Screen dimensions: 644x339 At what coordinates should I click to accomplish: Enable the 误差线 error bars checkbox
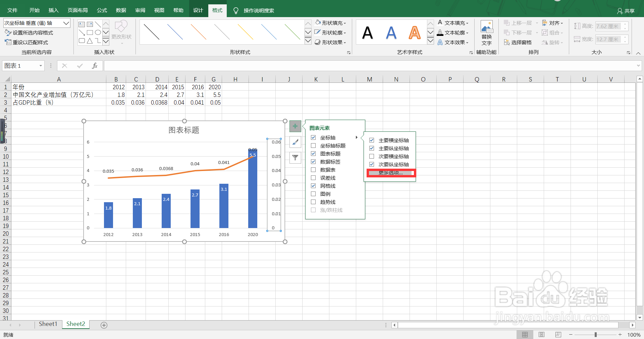click(x=313, y=178)
